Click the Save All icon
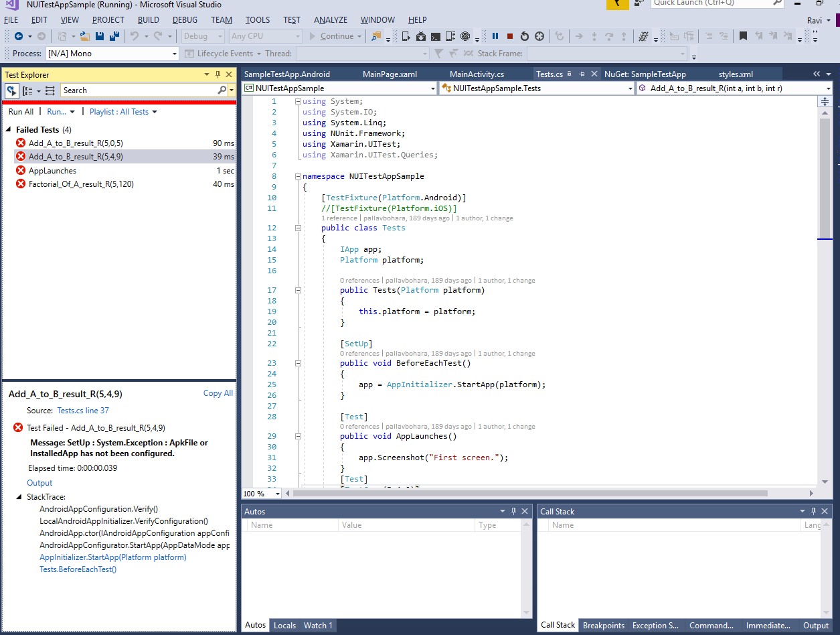 (114, 36)
